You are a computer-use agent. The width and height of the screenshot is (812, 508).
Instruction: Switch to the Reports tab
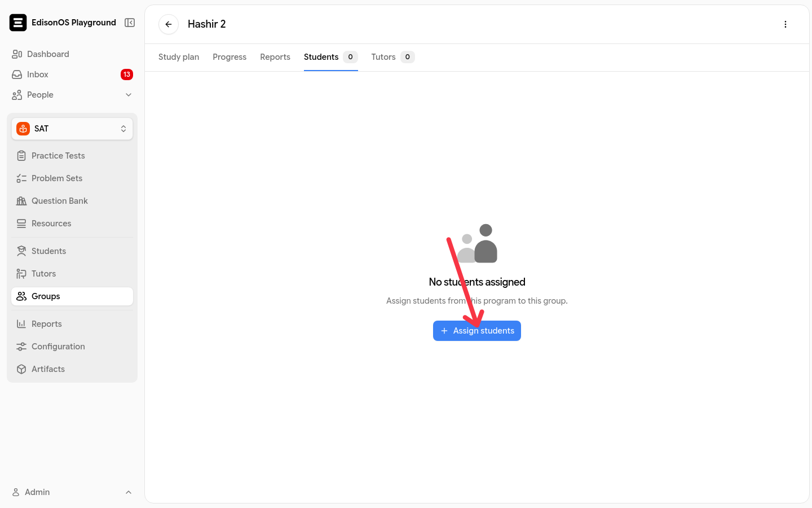tap(275, 57)
